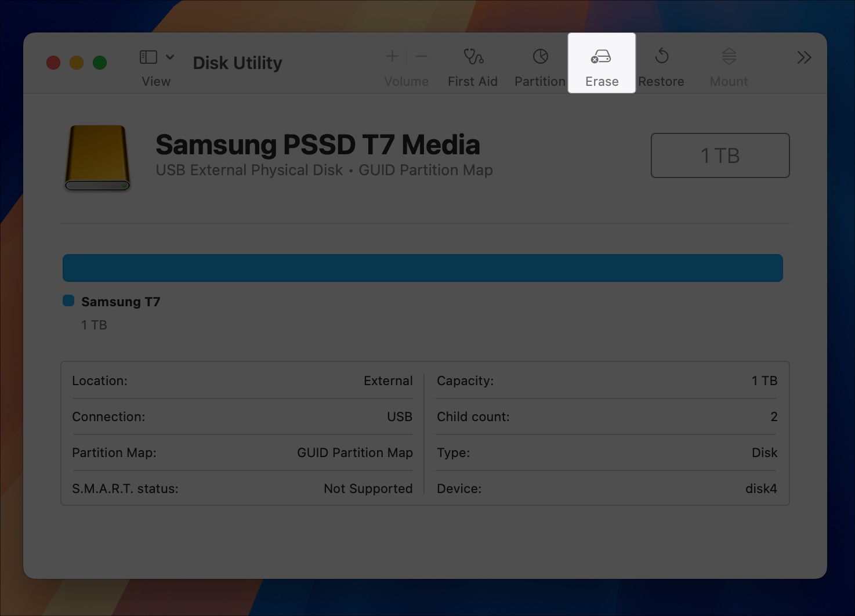Screen dimensions: 855x616
Task: Expand the hidden toolbar items double-chevron
Action: coord(804,57)
